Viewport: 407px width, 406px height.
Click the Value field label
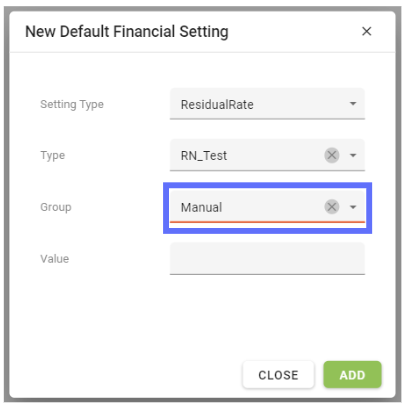[x=55, y=259]
